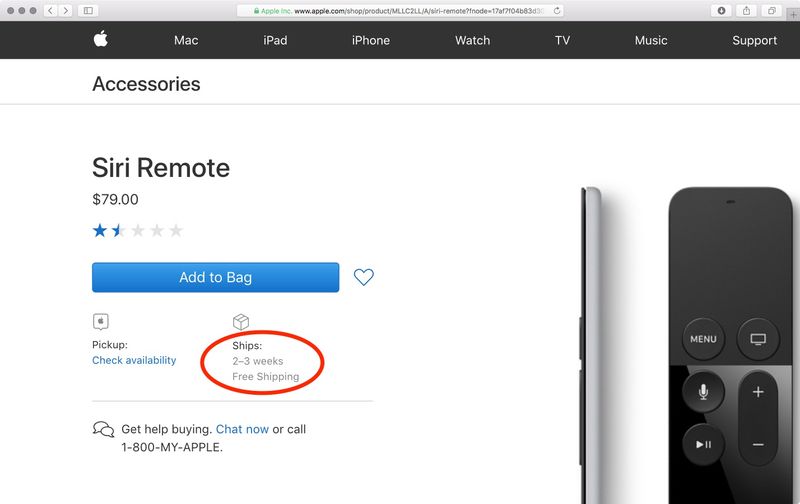Go back with Safari back arrow
The width and height of the screenshot is (800, 504).
click(x=51, y=10)
